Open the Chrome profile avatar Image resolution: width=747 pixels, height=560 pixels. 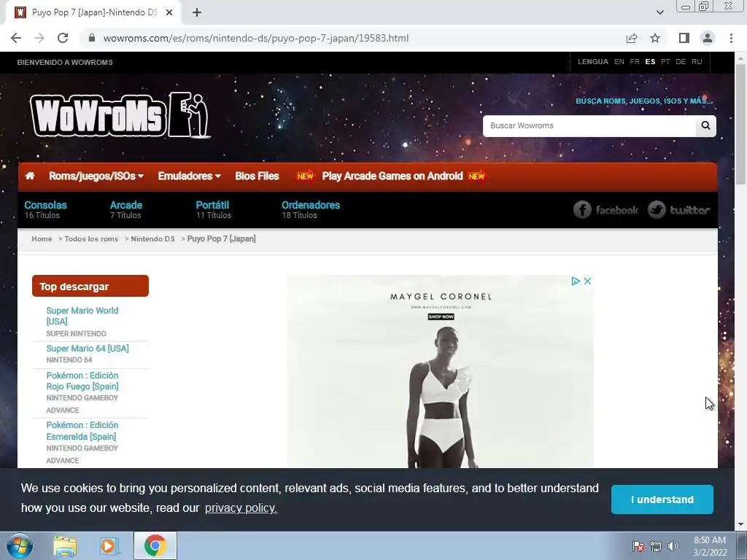708,38
